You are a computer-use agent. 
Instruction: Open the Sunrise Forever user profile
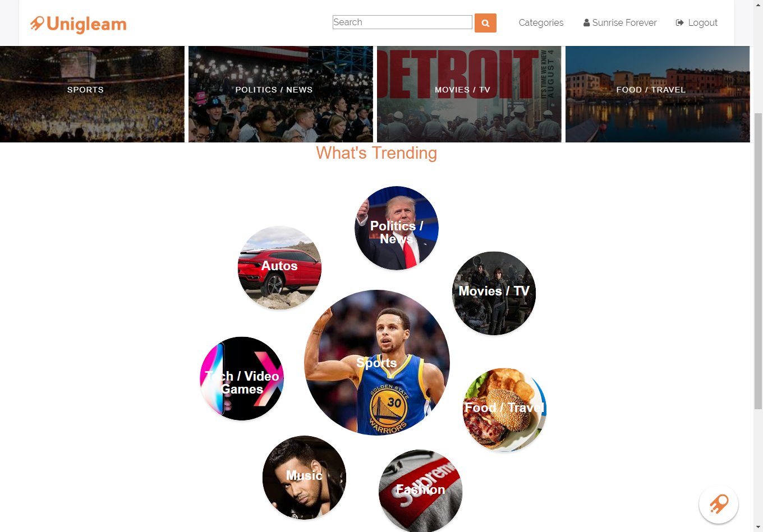coord(620,22)
